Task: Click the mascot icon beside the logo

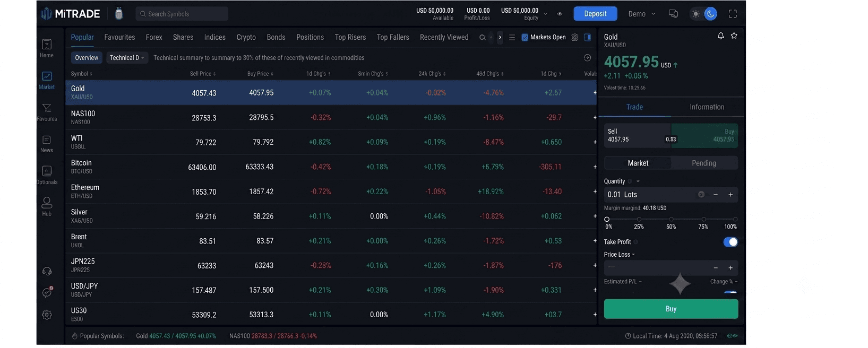Action: point(119,14)
